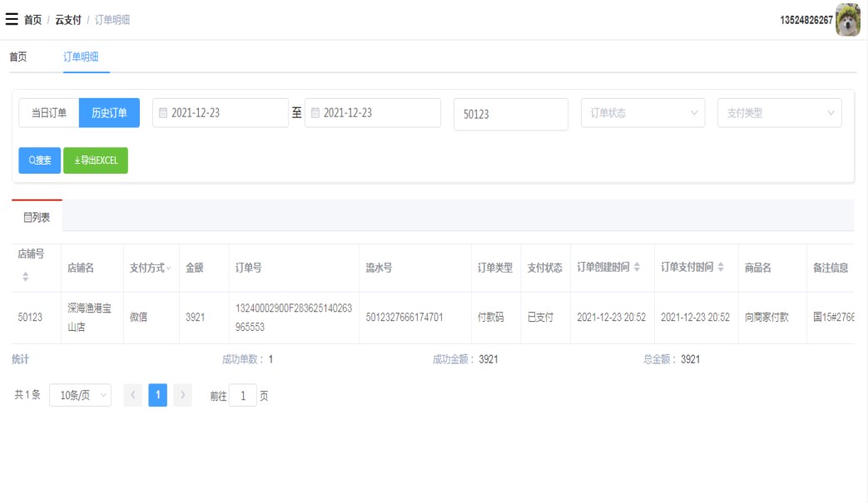Sort by 订单支付时间 column
Viewport: 868px width, 503px height.
tap(720, 268)
